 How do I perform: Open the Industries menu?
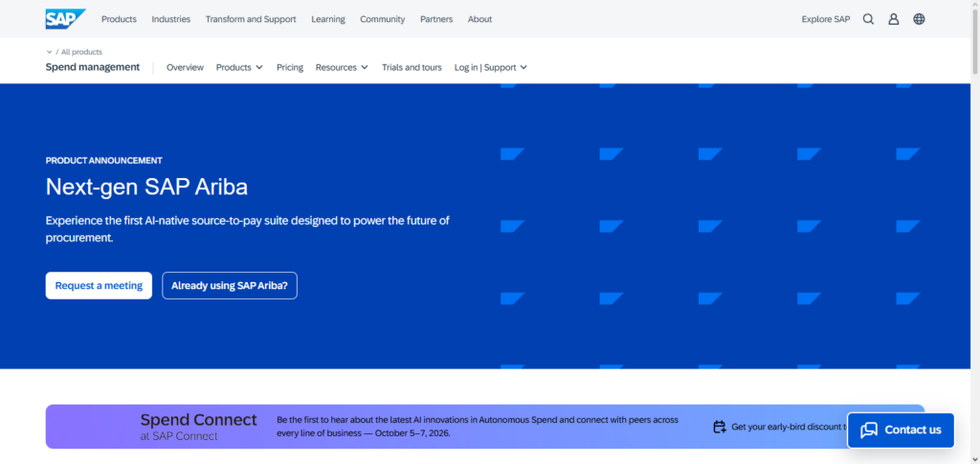pos(170,19)
